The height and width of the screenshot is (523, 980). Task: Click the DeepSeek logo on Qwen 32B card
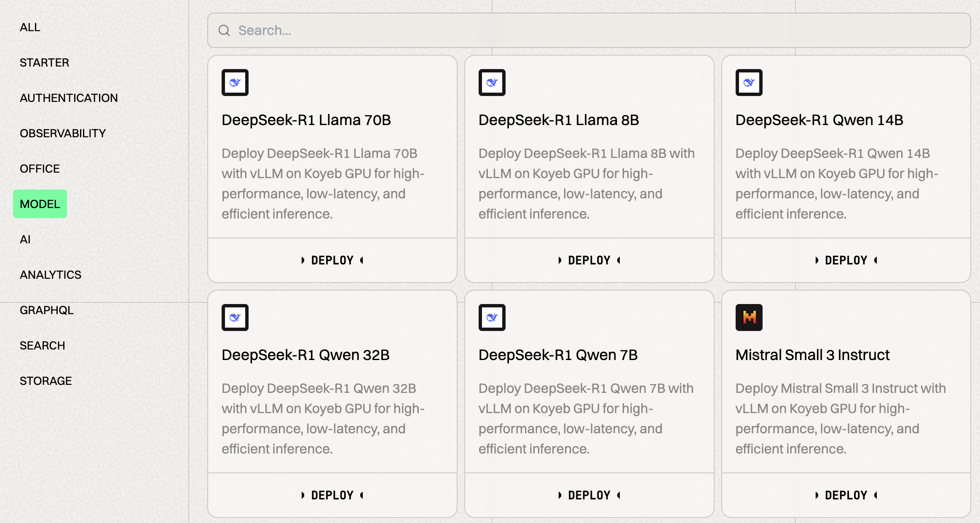pos(235,318)
